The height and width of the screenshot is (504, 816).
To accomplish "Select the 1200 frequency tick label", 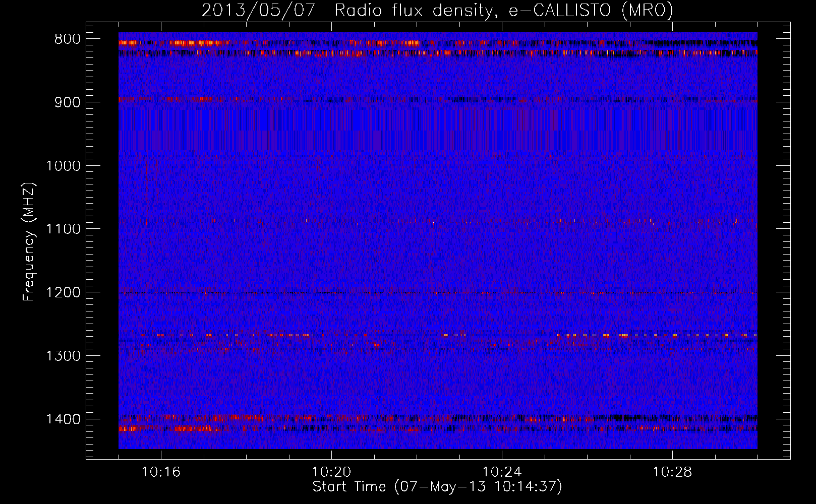I will 63,293.
